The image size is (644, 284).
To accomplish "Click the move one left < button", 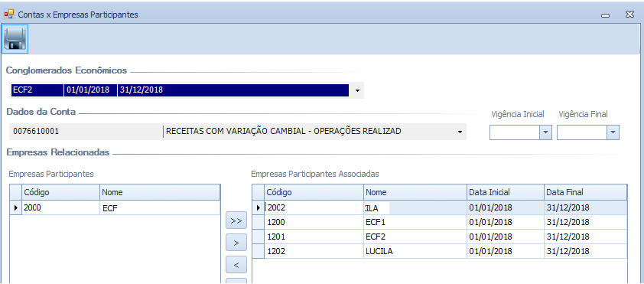I will click(236, 265).
